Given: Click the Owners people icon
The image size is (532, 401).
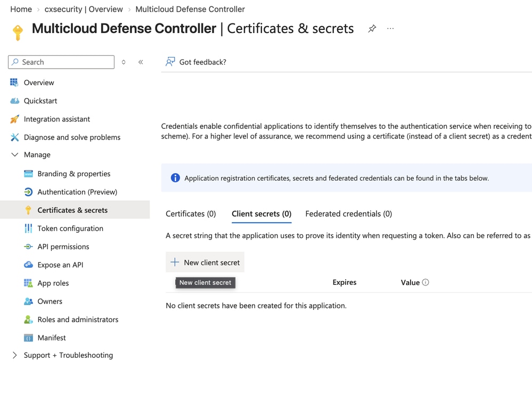Looking at the screenshot, I should click(x=29, y=301).
